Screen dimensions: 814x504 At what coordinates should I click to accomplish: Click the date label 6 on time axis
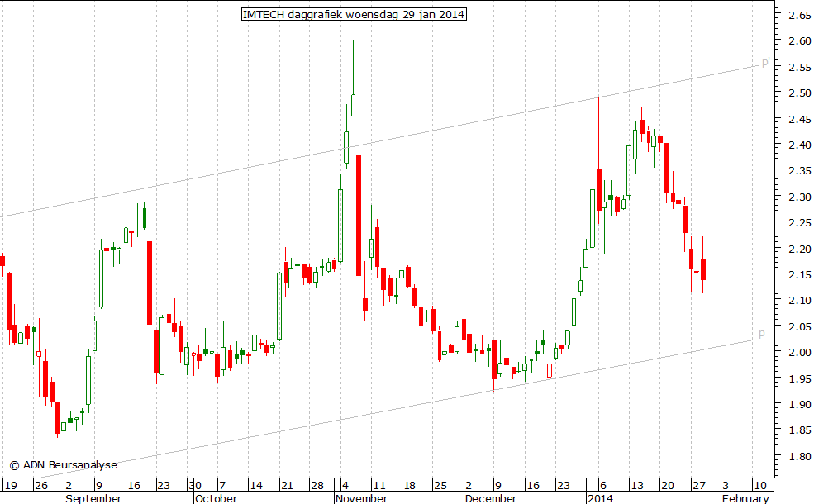[x=603, y=485]
